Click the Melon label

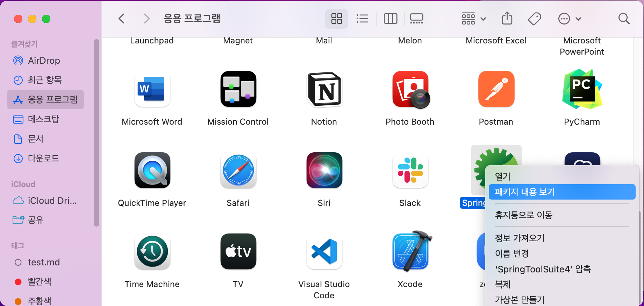[410, 41]
